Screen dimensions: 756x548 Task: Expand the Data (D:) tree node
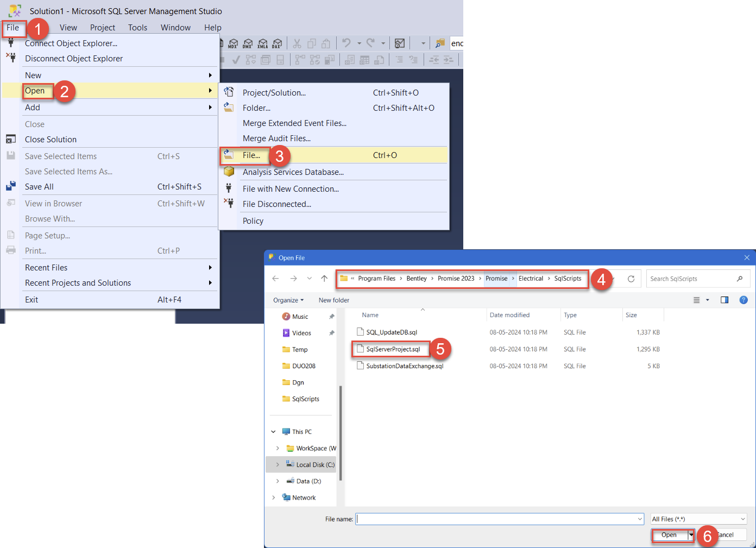pos(278,481)
